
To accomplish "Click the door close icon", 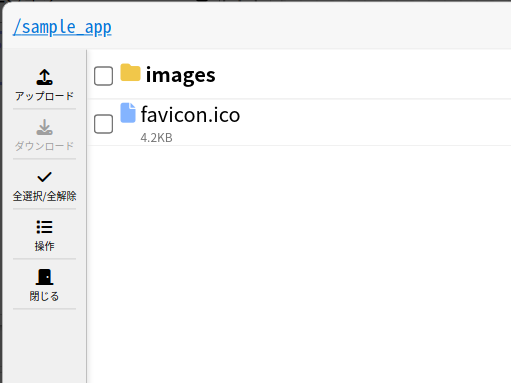I will (x=44, y=277).
